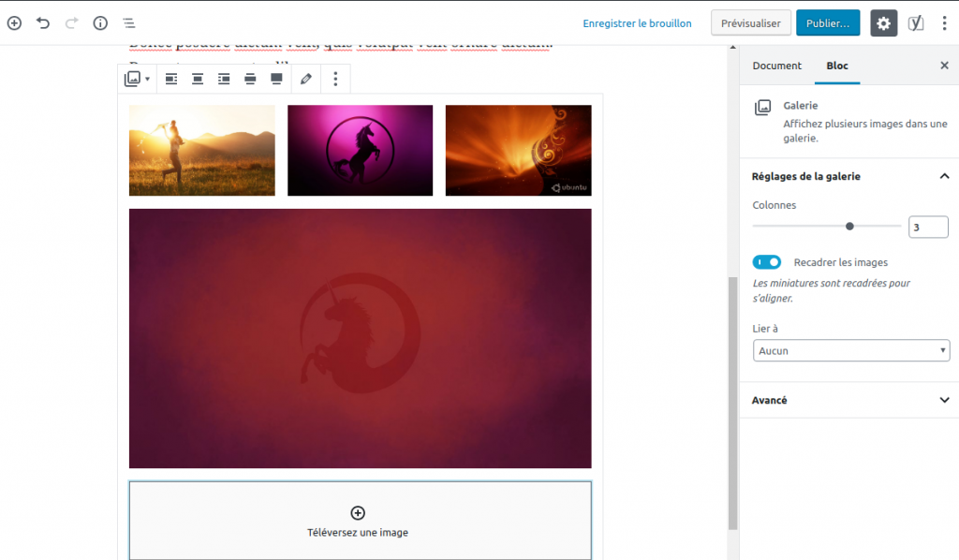Select the orange Ubuntu gallery image
Image resolution: width=959 pixels, height=560 pixels.
519,151
